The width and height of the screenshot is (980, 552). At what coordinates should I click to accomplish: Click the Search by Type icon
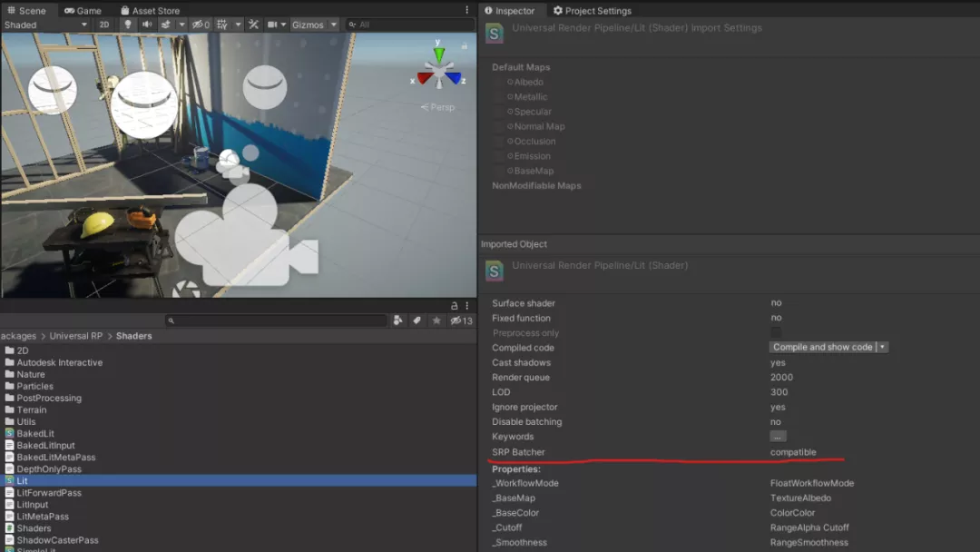click(x=397, y=320)
